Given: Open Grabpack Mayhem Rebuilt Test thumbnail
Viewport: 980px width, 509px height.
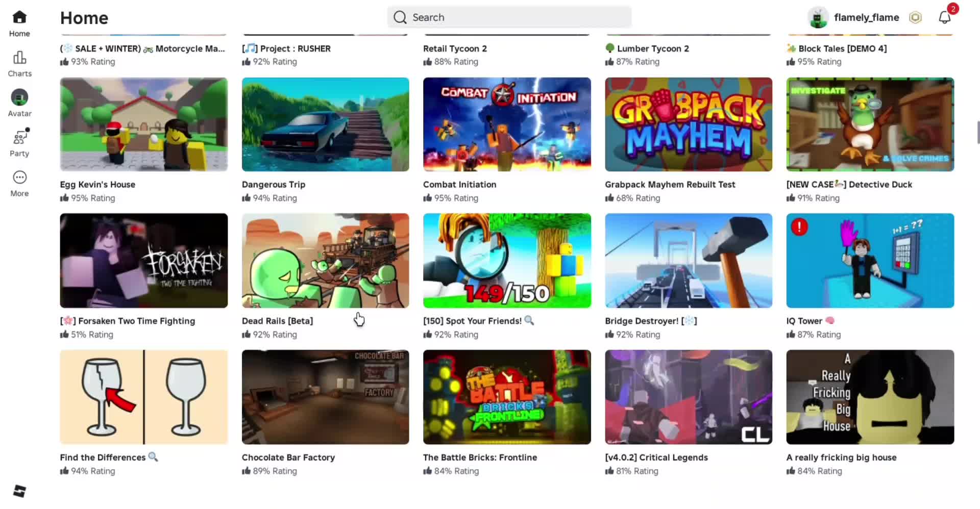Looking at the screenshot, I should [689, 124].
